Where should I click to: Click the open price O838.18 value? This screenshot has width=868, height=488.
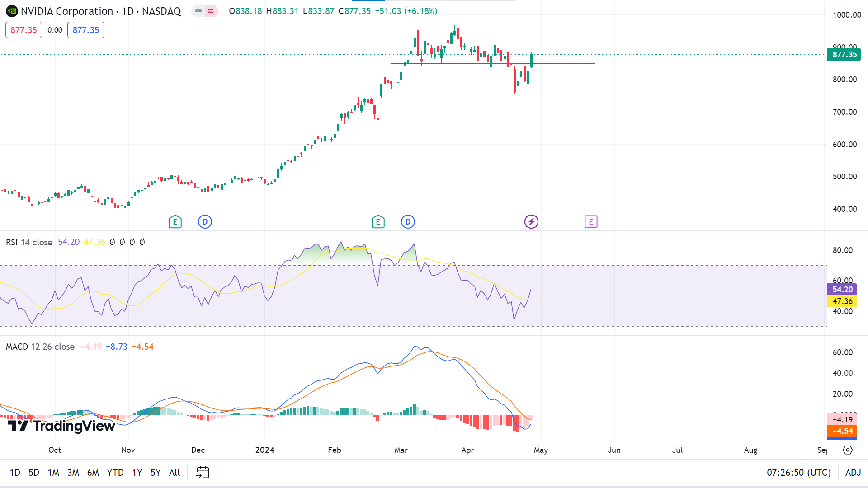point(245,11)
